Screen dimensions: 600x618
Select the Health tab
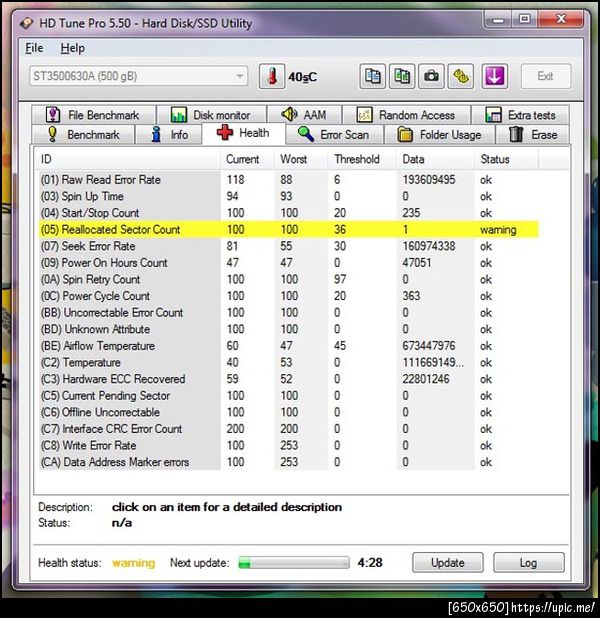click(x=243, y=133)
